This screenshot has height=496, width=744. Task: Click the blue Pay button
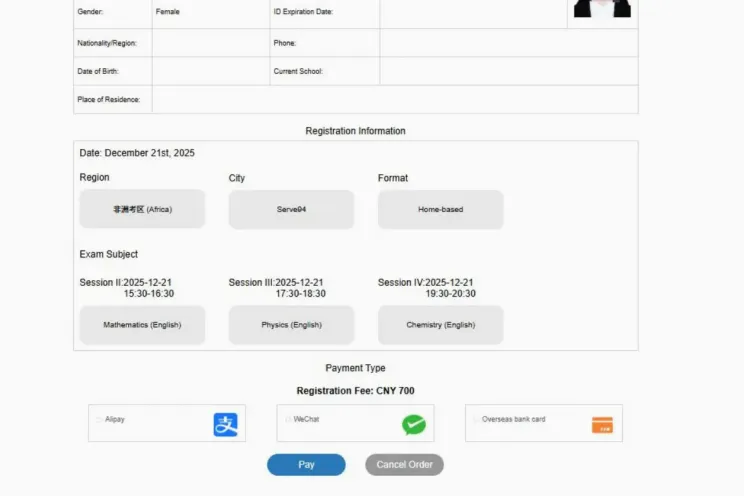point(306,465)
